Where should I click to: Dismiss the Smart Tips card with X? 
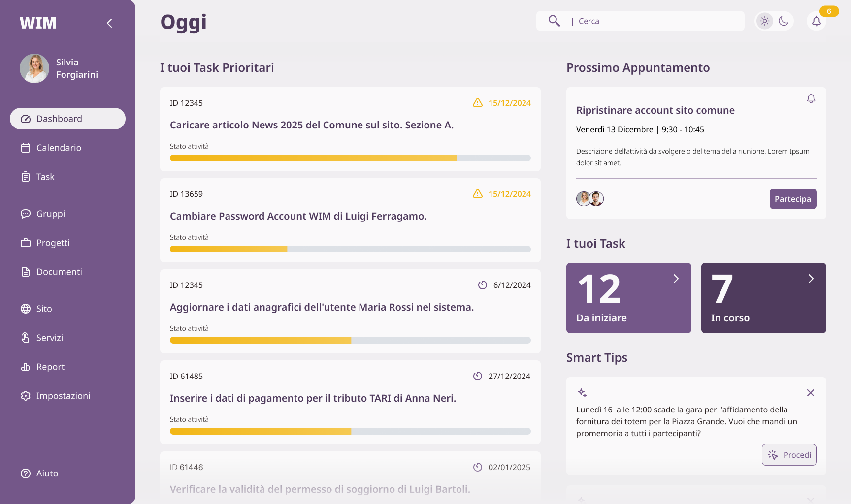tap(810, 393)
